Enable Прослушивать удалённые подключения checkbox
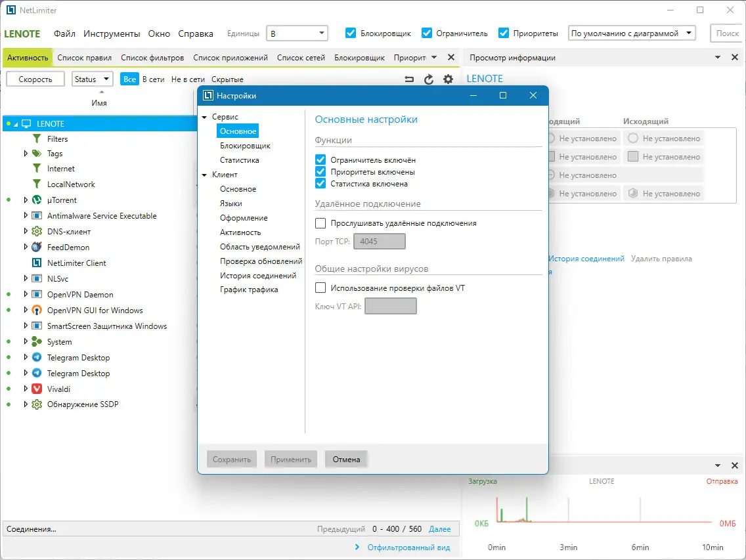Viewport: 746px width, 560px height. coord(320,223)
